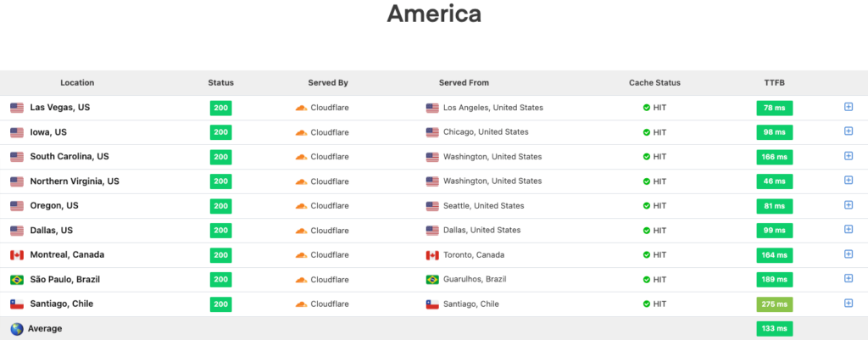Screen dimensions: 868x340
Task: Open details for Montreal, Canada row
Action: tap(848, 254)
